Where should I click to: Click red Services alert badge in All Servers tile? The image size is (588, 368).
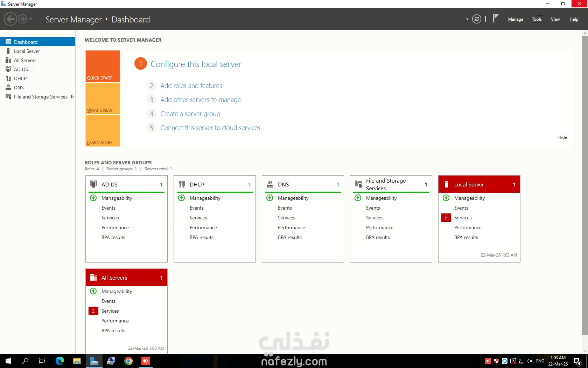pos(93,311)
